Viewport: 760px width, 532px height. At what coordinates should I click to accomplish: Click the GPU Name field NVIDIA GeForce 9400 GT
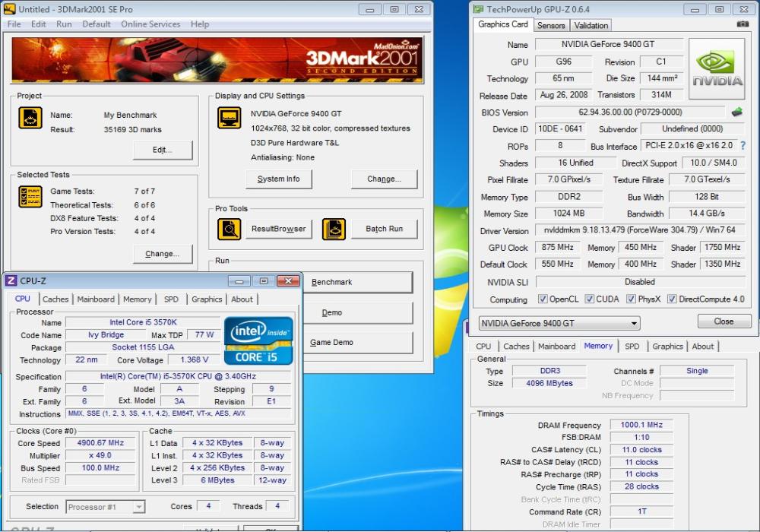608,44
